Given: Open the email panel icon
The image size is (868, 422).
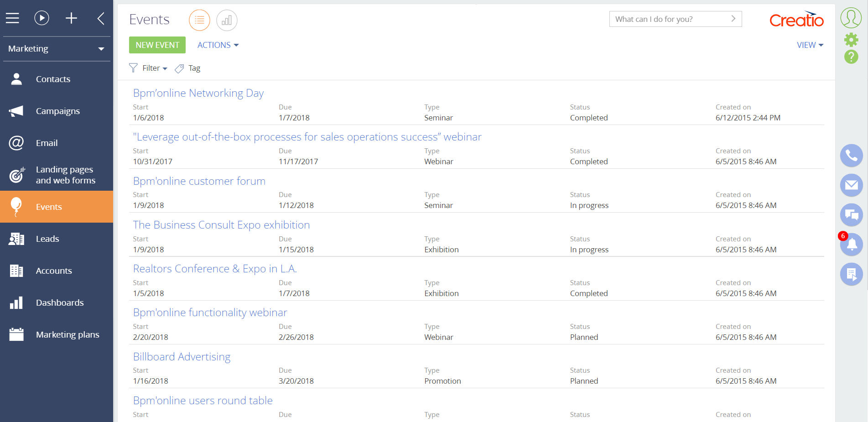Looking at the screenshot, I should point(852,185).
